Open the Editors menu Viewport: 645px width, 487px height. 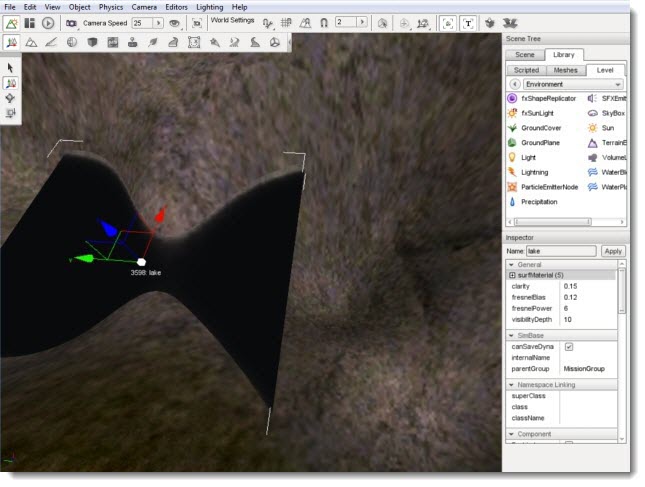176,7
